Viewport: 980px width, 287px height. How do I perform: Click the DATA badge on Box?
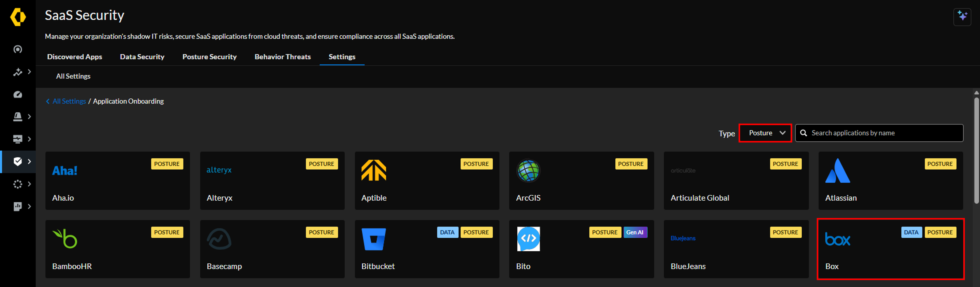[911, 232]
